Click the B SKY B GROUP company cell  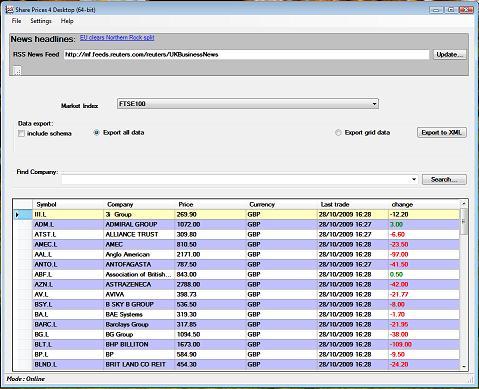pos(139,305)
